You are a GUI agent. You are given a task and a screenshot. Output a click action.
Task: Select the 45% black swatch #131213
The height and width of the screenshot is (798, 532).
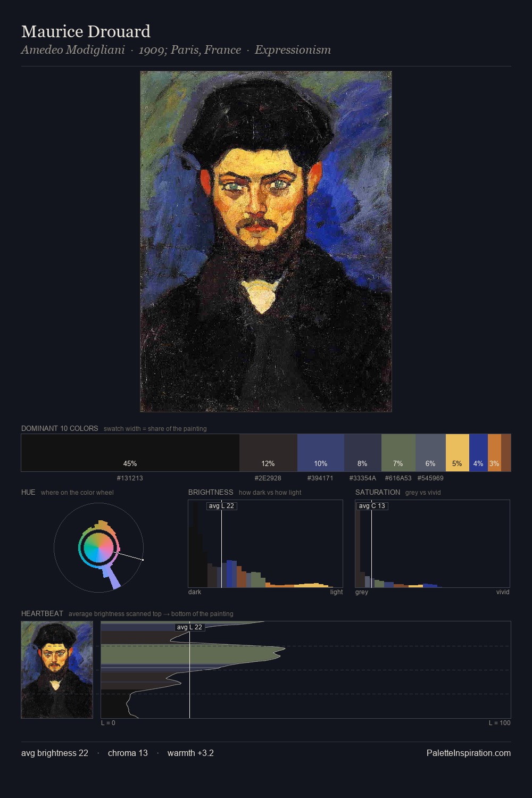(x=130, y=453)
